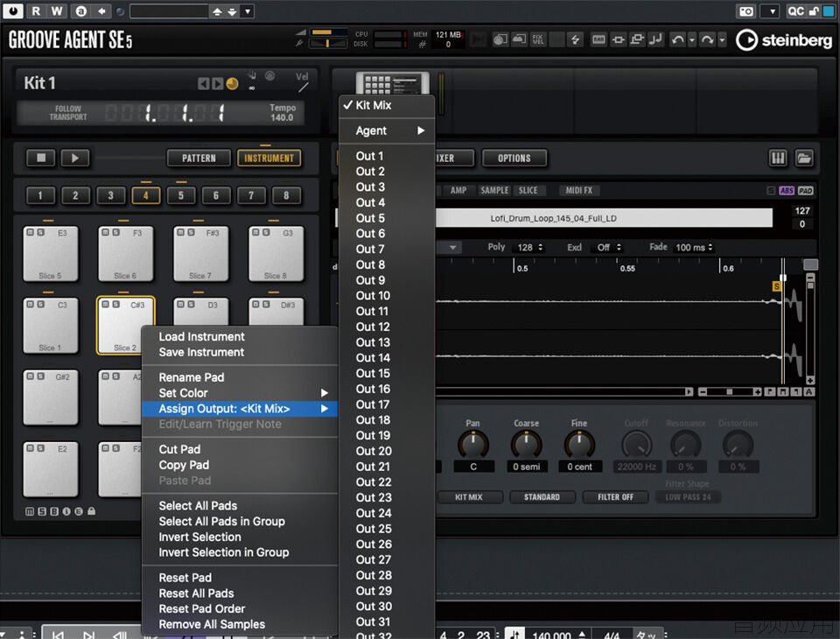Adjust the Poly 128 value stepper
Screen dimensions: 840x639
point(541,247)
